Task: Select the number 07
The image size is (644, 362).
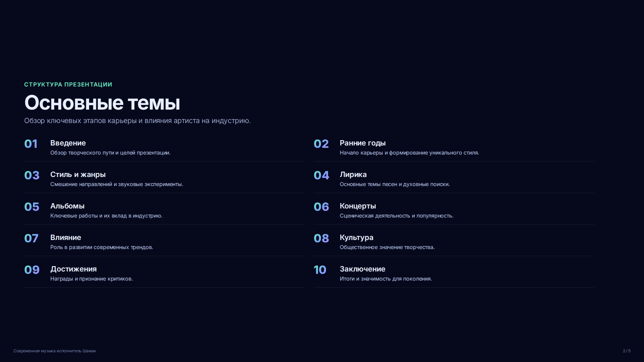Action: point(31,238)
